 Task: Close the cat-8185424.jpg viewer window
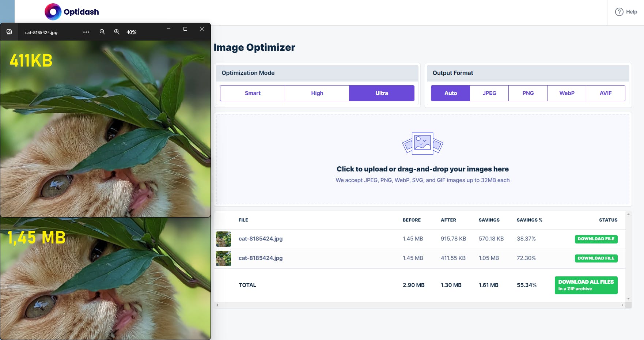202,29
